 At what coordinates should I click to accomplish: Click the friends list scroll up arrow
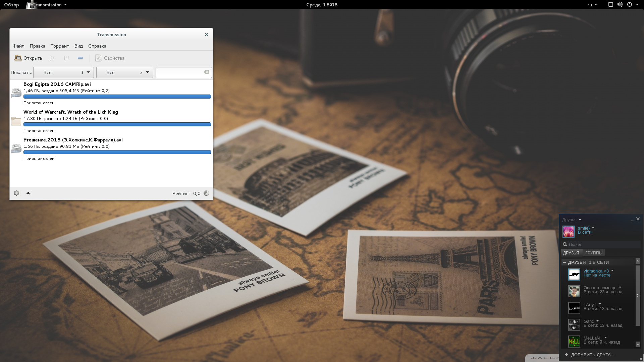click(638, 261)
